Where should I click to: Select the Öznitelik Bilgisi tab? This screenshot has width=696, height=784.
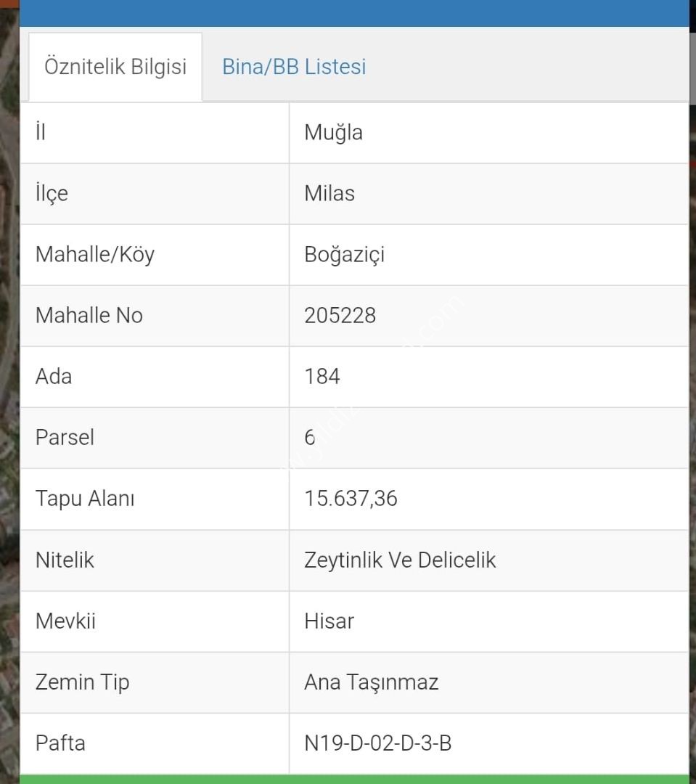[x=115, y=67]
